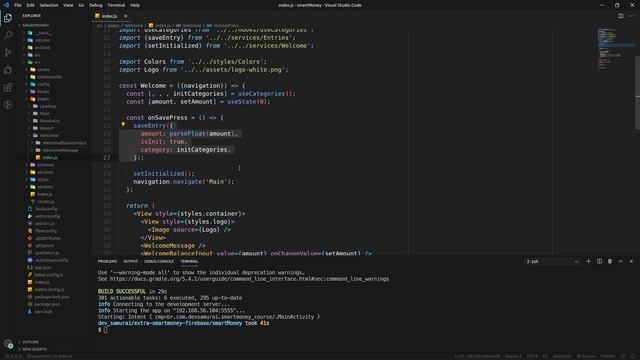640x360 pixels.
Task: Expand the components folder
Action: click(49, 77)
